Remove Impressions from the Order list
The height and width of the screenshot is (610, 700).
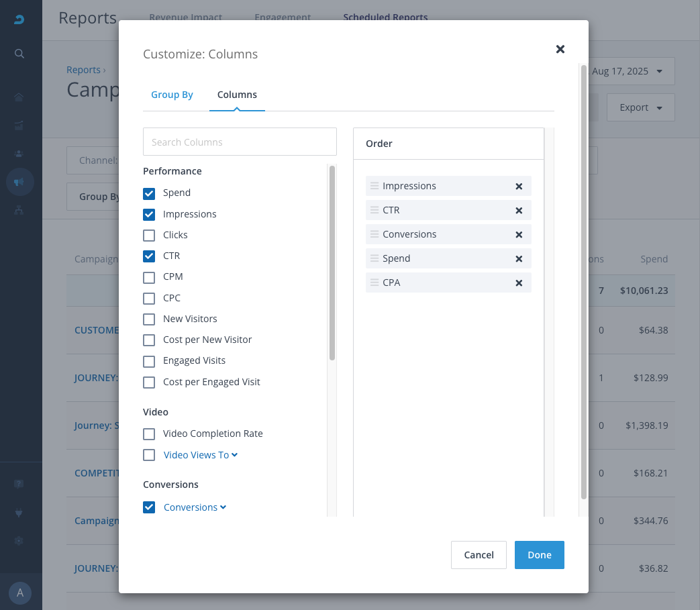[x=519, y=187]
